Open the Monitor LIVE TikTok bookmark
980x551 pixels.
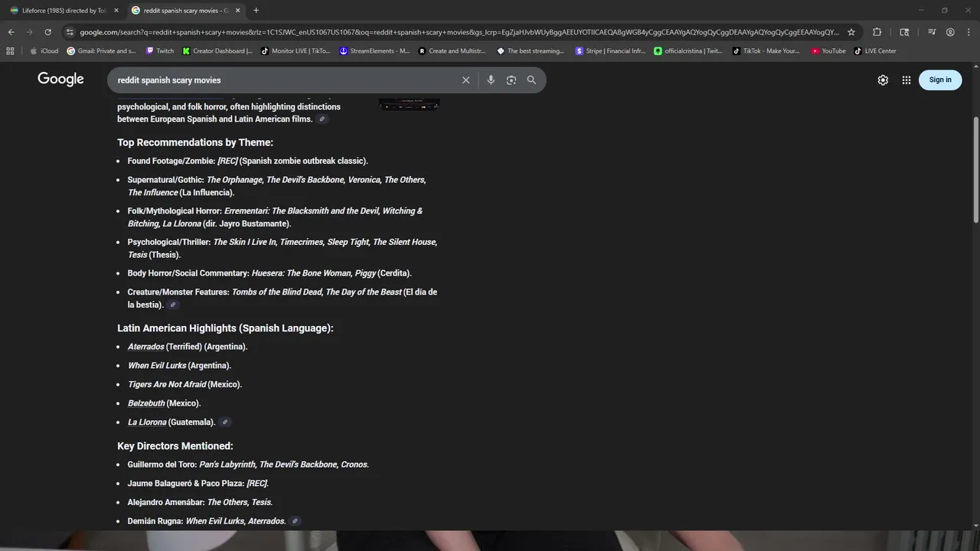(x=296, y=51)
